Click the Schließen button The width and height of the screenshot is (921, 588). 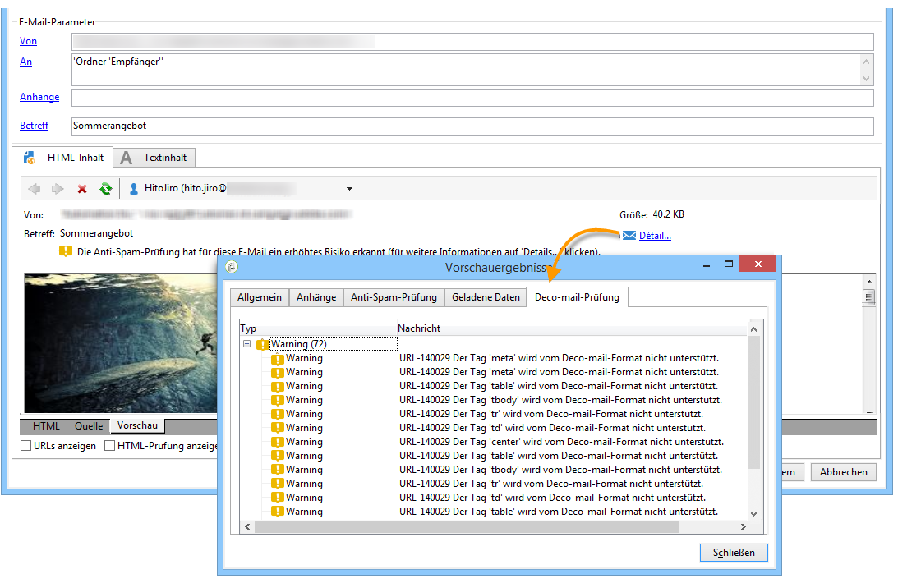tap(734, 553)
